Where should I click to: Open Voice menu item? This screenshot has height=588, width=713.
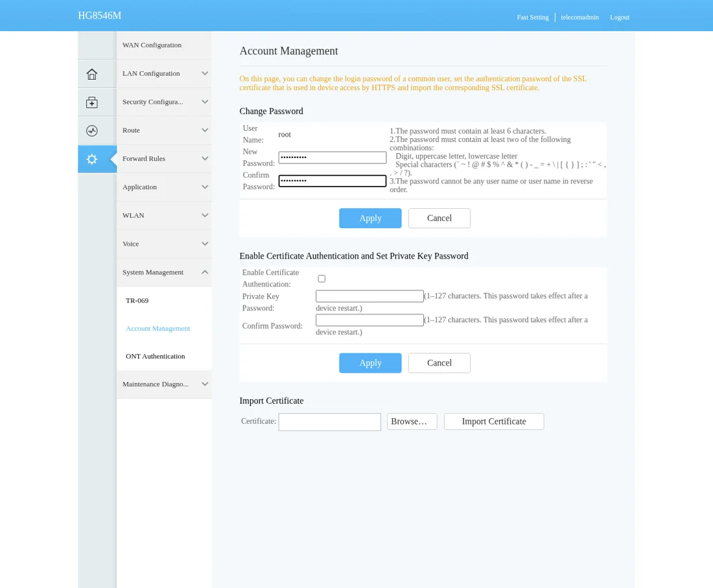[x=164, y=244]
